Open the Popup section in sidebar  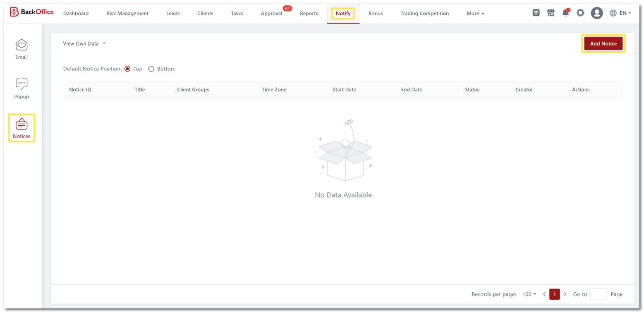pos(22,88)
